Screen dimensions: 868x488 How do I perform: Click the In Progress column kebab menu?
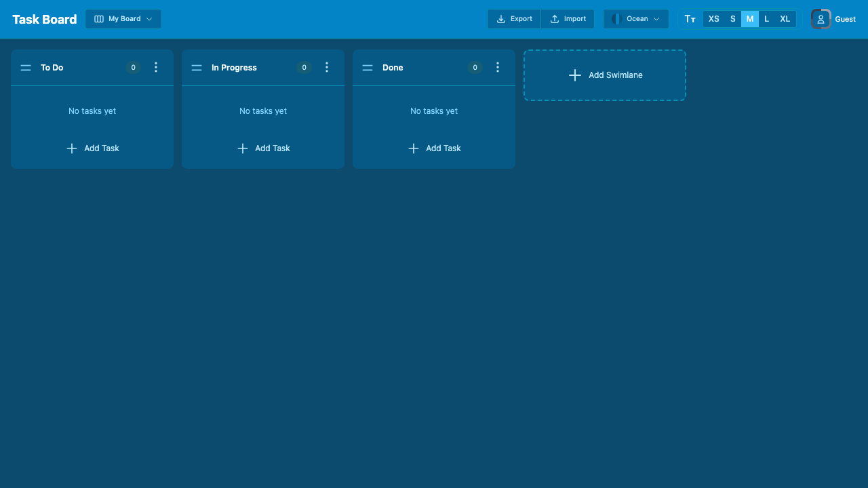326,67
